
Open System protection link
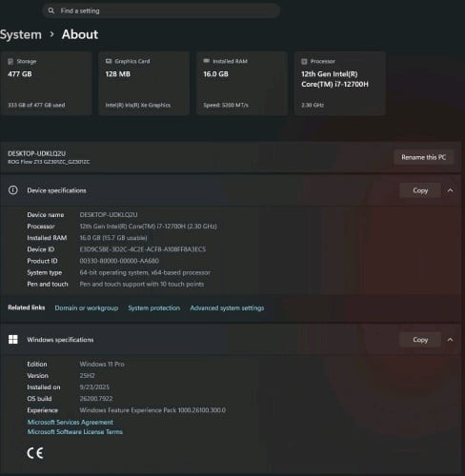click(154, 307)
